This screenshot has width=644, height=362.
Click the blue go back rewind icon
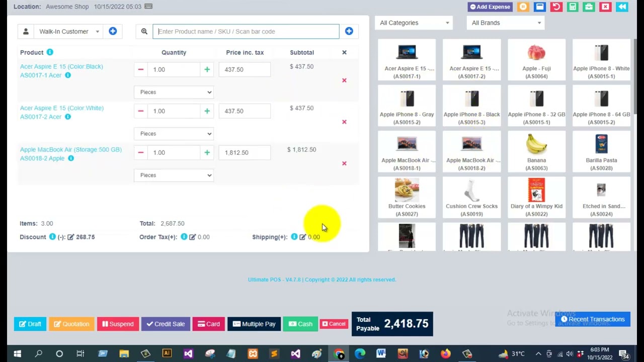click(622, 7)
